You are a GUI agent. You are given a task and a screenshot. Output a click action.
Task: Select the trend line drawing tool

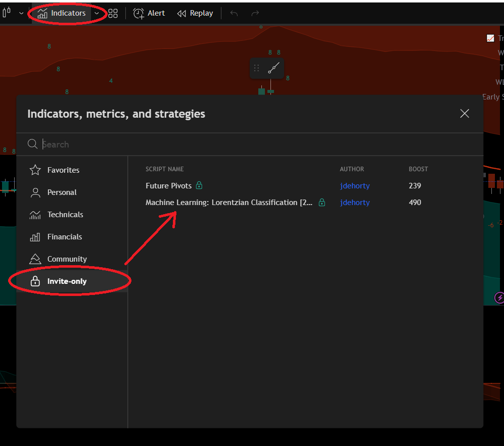click(x=274, y=68)
